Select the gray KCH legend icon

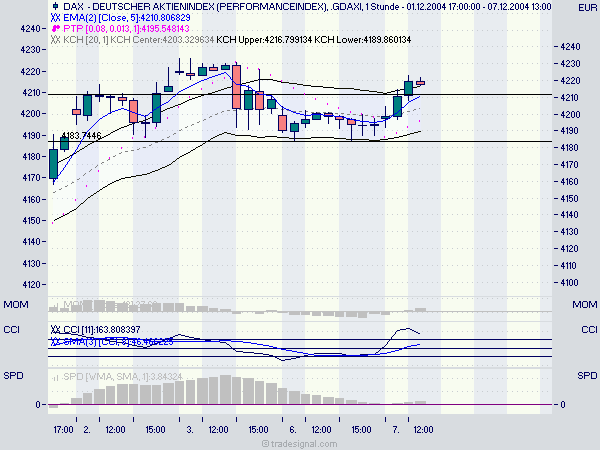55,39
